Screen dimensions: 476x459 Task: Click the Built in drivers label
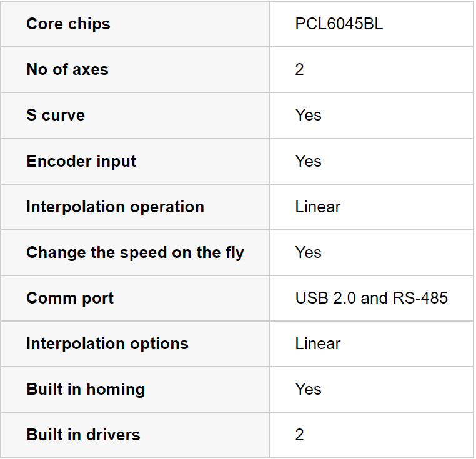click(84, 435)
